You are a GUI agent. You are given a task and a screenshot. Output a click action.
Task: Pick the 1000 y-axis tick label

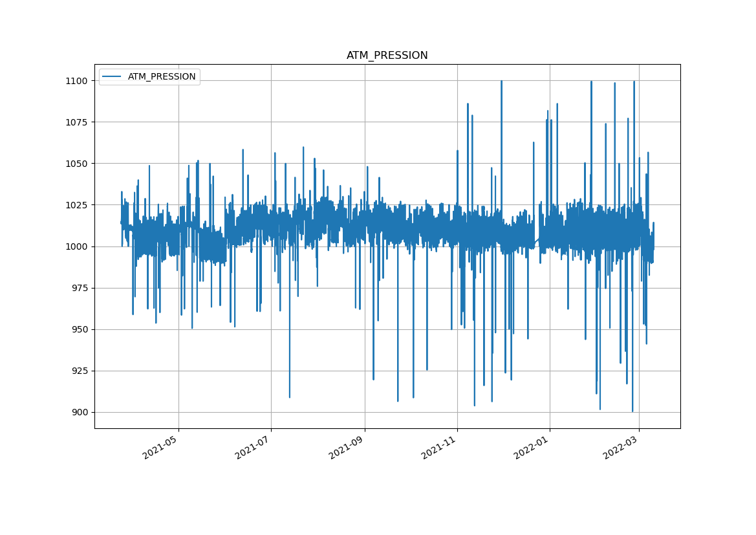[x=76, y=246]
